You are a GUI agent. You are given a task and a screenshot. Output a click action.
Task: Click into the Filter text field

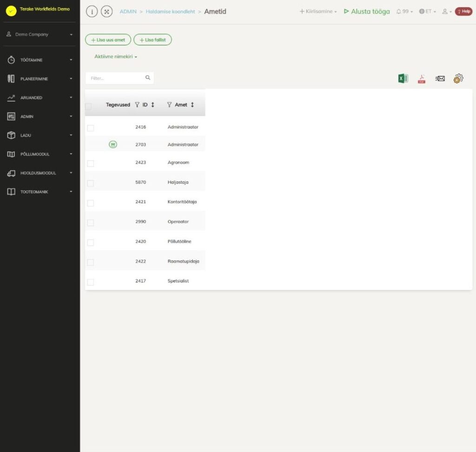click(119, 78)
